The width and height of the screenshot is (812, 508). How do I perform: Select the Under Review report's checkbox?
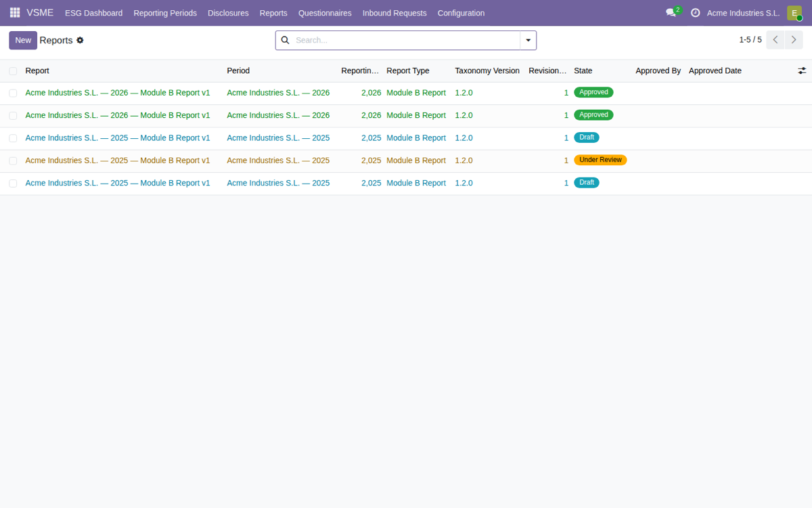[x=13, y=161]
